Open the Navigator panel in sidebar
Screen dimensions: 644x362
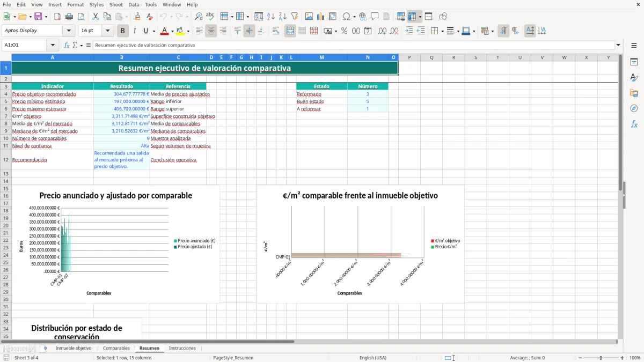(x=634, y=108)
